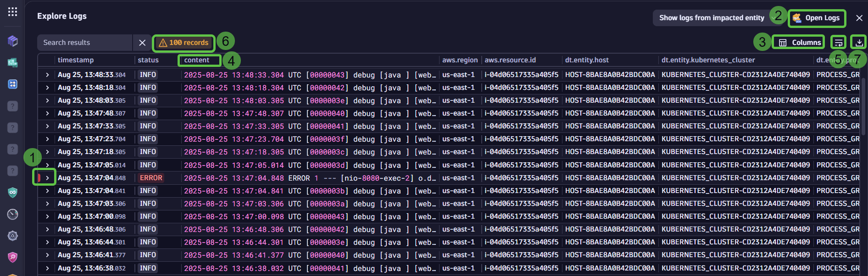The height and width of the screenshot is (276, 868).
Task: Open the gauge meter app in sidebar
Action: [x=13, y=214]
